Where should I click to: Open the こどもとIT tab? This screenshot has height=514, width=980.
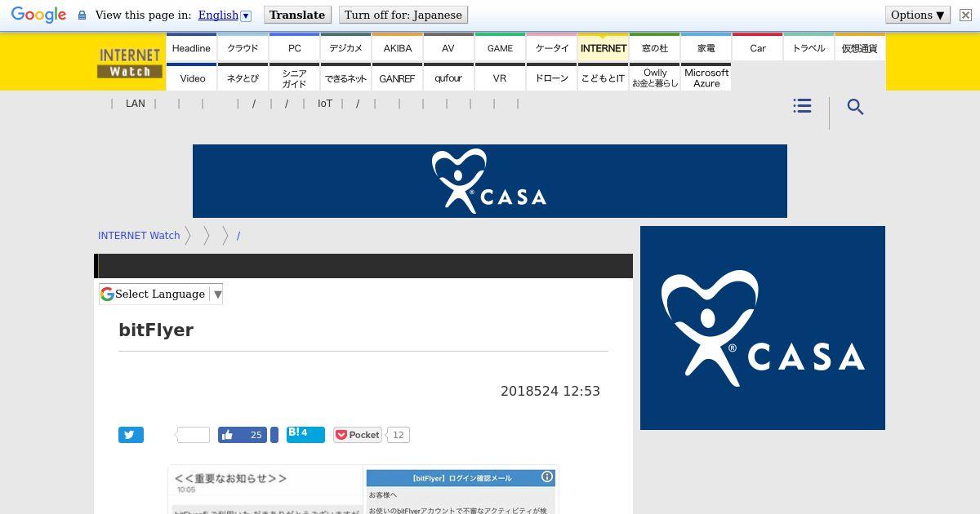pos(604,78)
